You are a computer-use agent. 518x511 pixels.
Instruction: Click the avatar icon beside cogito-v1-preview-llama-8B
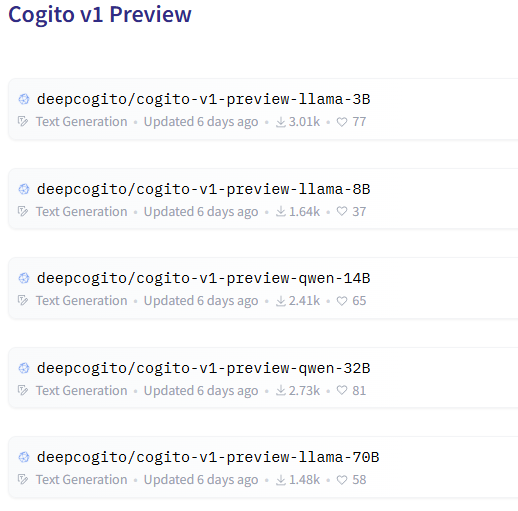point(24,189)
